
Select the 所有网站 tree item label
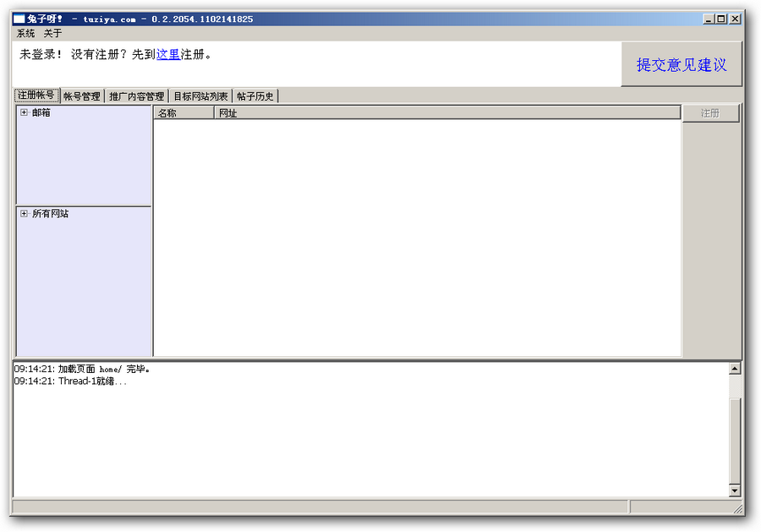(x=50, y=214)
